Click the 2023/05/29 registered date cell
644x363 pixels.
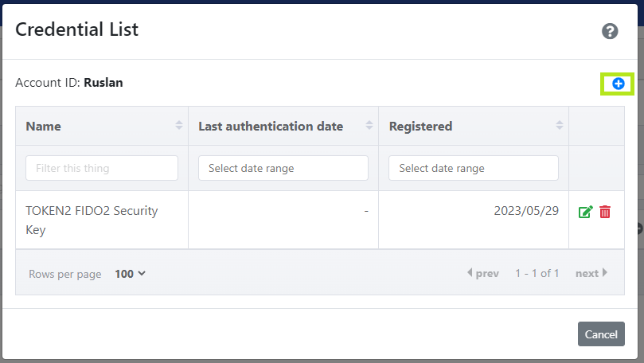click(526, 211)
